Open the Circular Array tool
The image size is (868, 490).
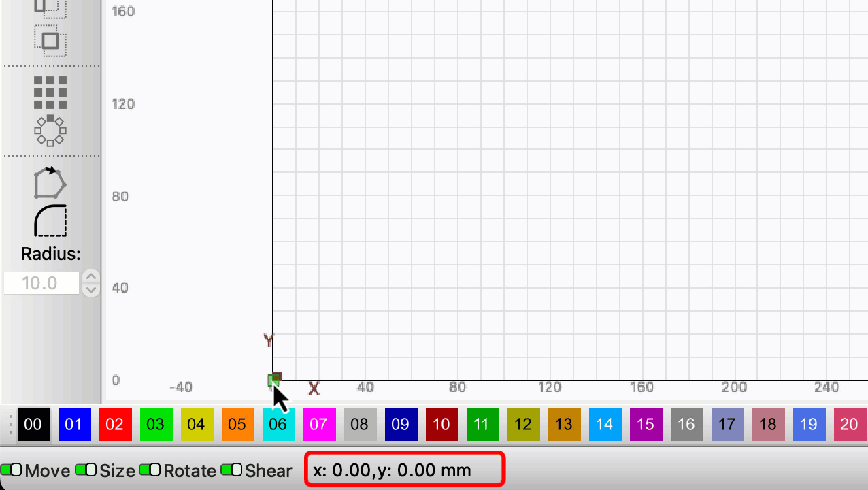pyautogui.click(x=50, y=130)
